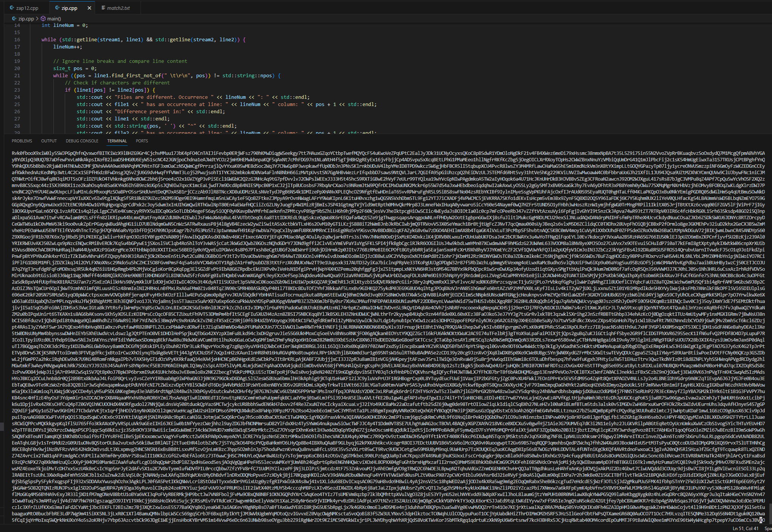Viewport: 772px width, 532px height.
Task: Click the main() symbol cube icon in breadcrumb
Action: click(44, 18)
